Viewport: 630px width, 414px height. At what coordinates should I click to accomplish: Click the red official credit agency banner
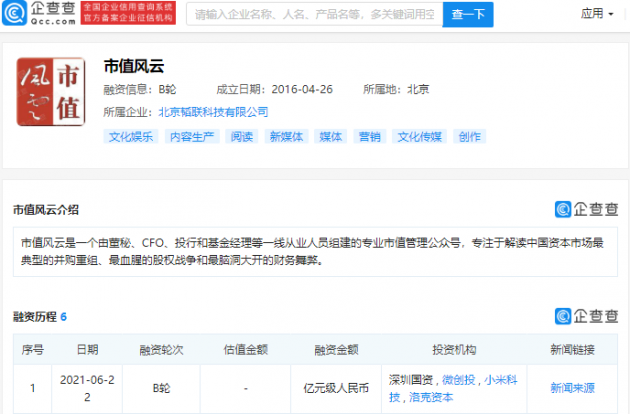point(128,13)
